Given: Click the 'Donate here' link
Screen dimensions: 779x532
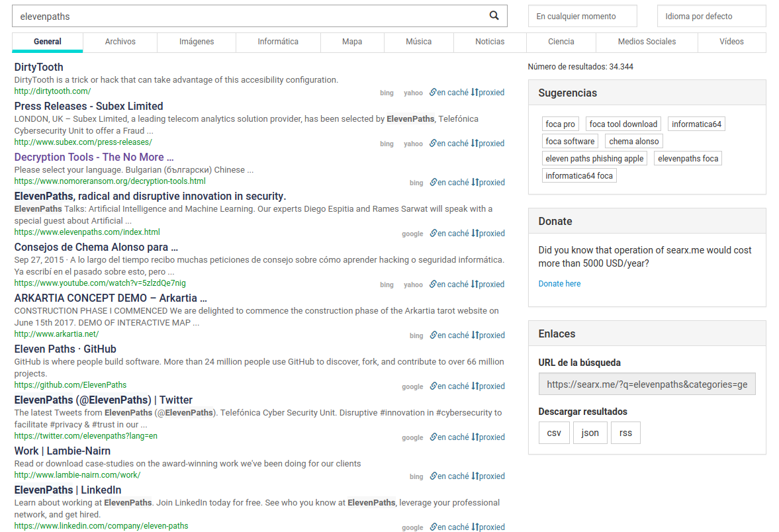Looking at the screenshot, I should point(559,284).
